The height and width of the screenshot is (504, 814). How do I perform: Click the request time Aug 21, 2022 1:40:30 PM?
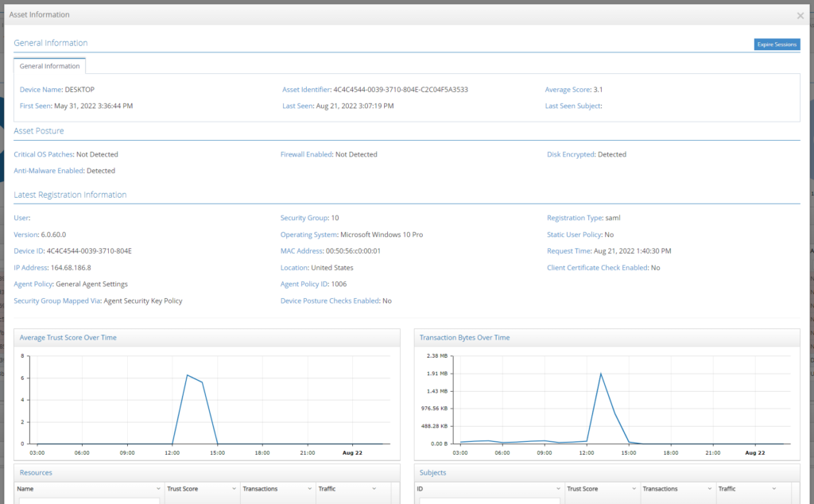click(x=632, y=251)
